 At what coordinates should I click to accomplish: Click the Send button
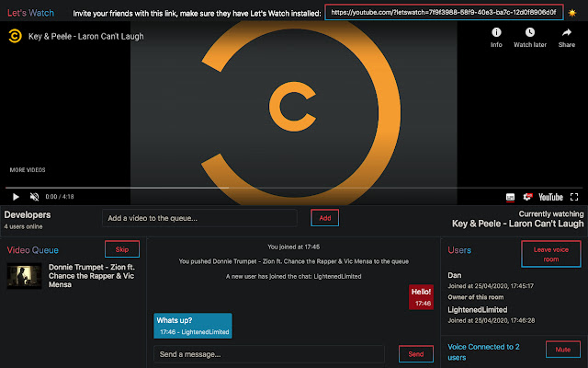pyautogui.click(x=416, y=354)
